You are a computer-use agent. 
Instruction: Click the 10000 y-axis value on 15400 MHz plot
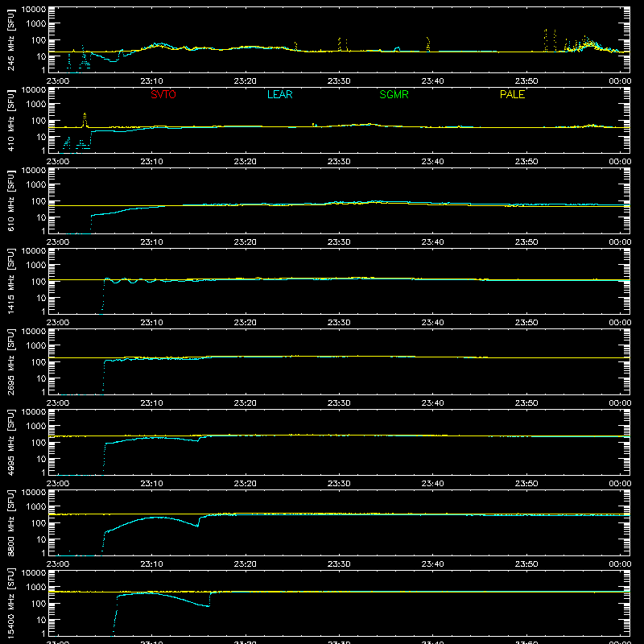pyautogui.click(x=34, y=573)
